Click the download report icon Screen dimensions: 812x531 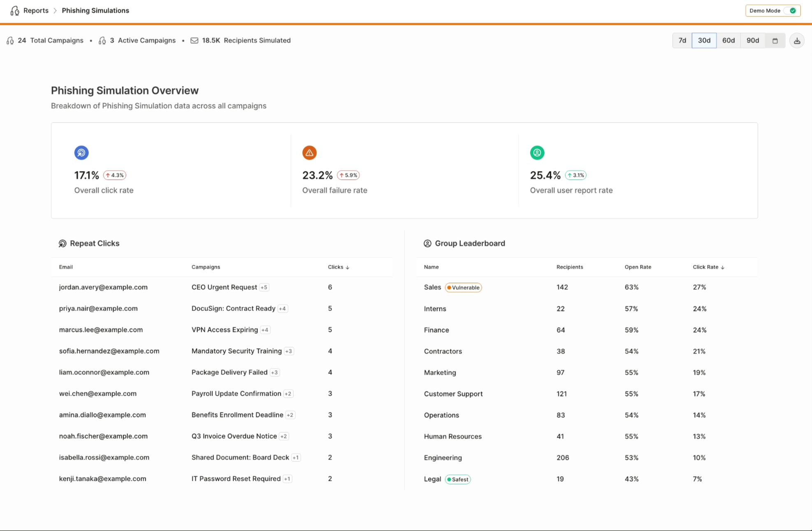click(797, 41)
